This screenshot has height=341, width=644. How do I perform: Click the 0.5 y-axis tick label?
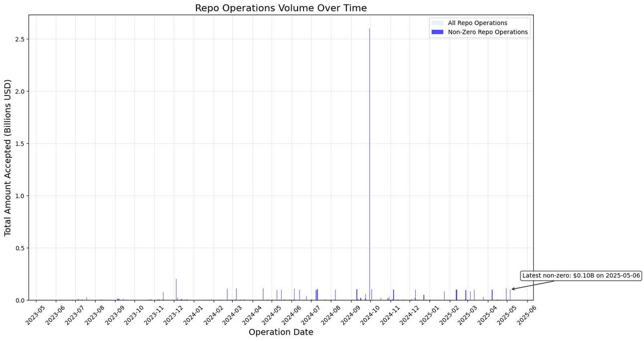pyautogui.click(x=19, y=248)
